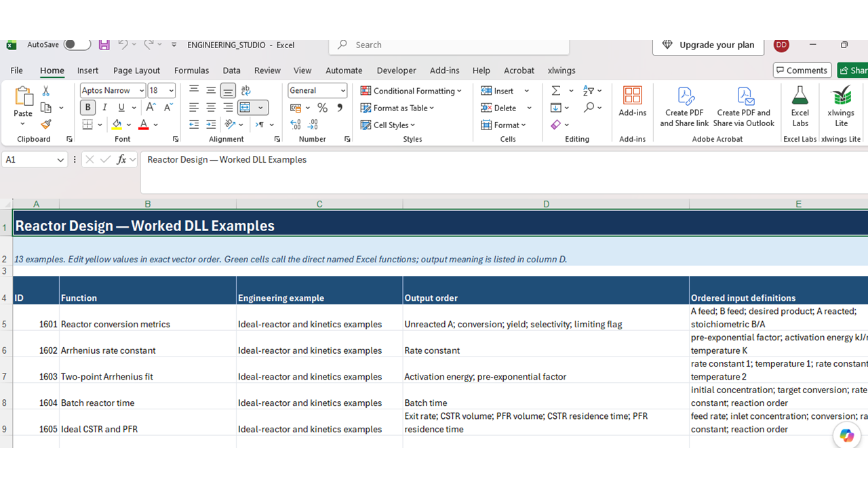Decrease indent in Alignment group
Screen dimensions: 868x488
tap(194, 125)
